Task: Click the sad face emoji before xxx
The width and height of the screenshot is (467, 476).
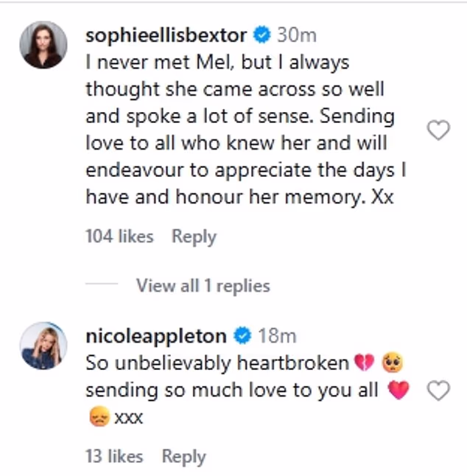Action: click(x=99, y=418)
